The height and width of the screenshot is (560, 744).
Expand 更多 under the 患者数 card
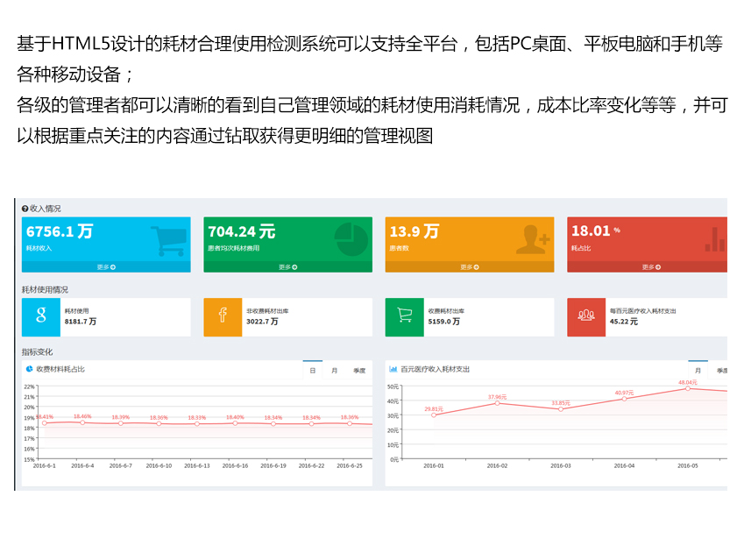[470, 266]
